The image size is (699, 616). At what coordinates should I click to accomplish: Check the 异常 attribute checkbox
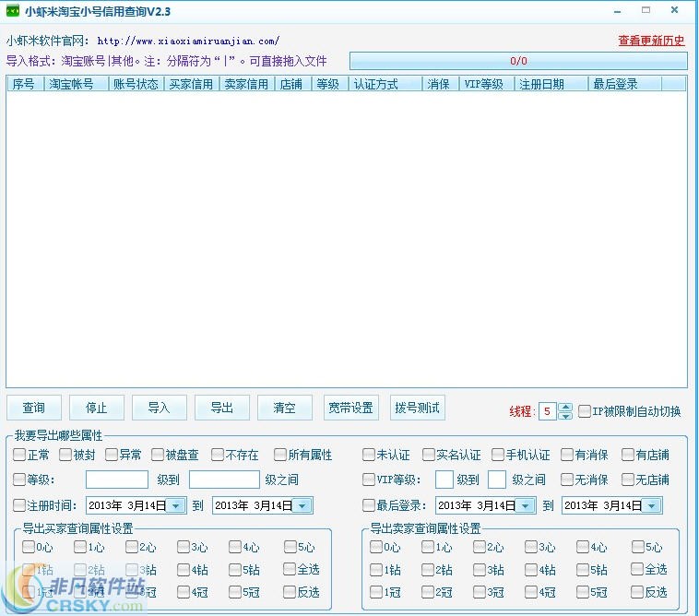pyautogui.click(x=112, y=455)
